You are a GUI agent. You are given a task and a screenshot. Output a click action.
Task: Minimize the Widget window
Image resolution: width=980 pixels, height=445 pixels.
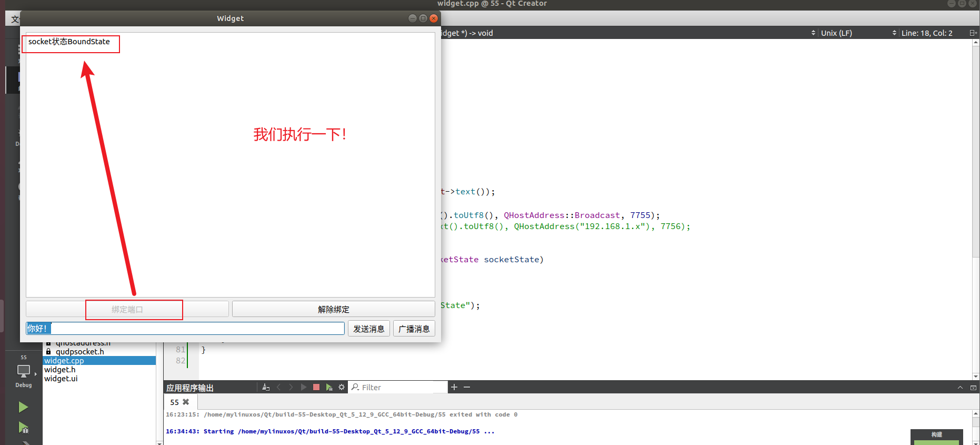click(413, 18)
